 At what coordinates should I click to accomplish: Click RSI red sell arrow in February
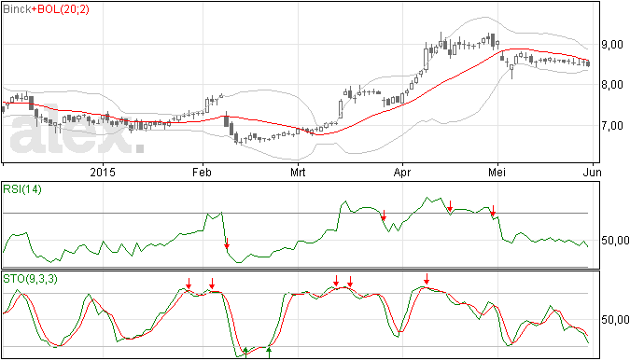coord(227,243)
